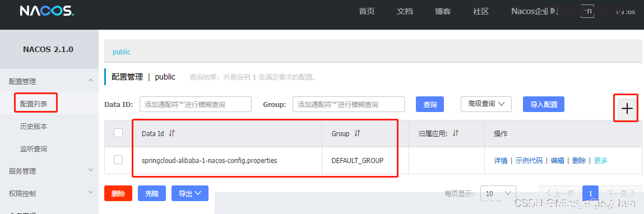Screen dimensions: 644x214
Task: Click the Group search input field
Action: tap(348, 104)
